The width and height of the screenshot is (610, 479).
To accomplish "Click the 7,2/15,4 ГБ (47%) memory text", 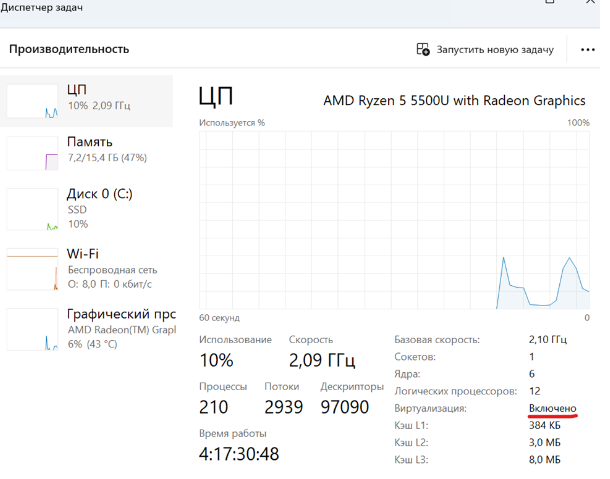I will click(107, 158).
